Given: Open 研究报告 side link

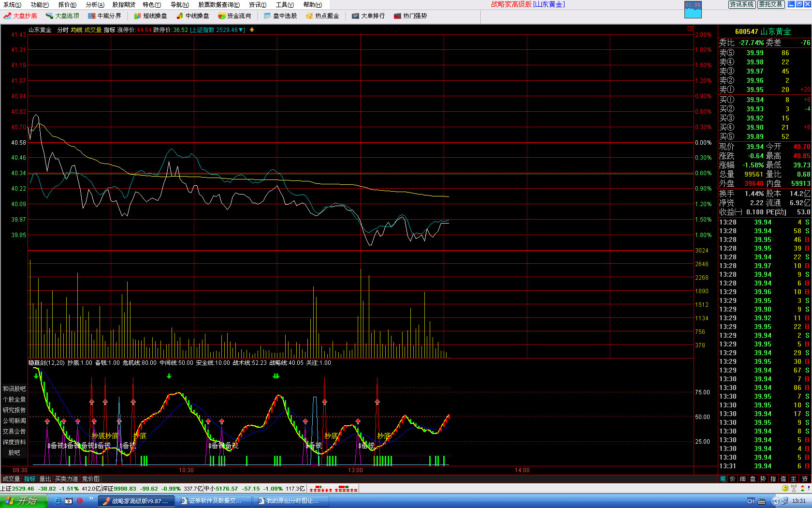Looking at the screenshot, I should click(x=14, y=410).
